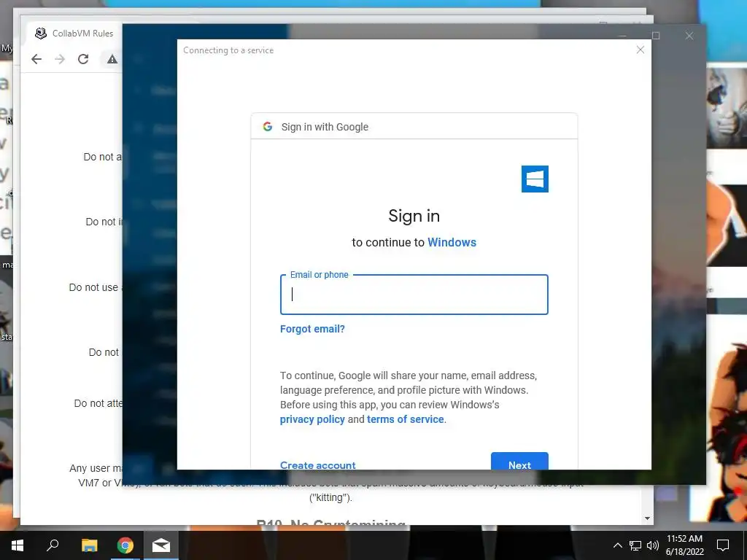Click the not secure warning icon in Chrome
Screen dimensions: 747x560
click(x=112, y=59)
